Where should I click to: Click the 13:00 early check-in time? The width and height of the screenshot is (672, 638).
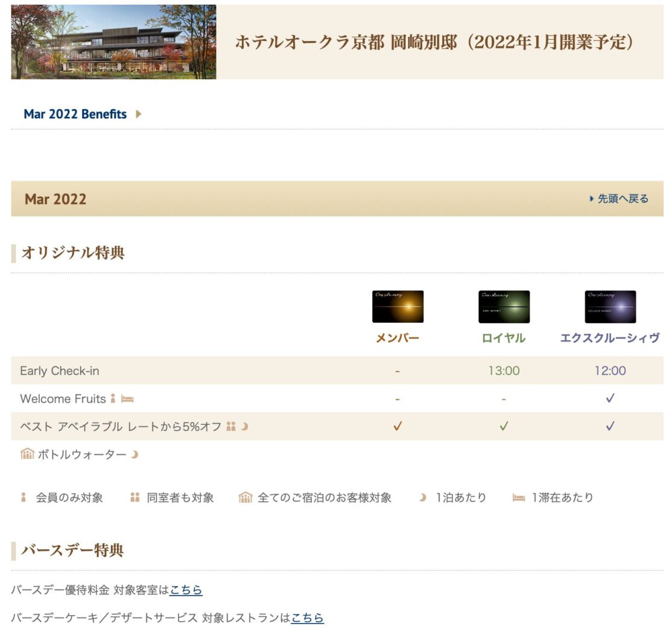504,371
